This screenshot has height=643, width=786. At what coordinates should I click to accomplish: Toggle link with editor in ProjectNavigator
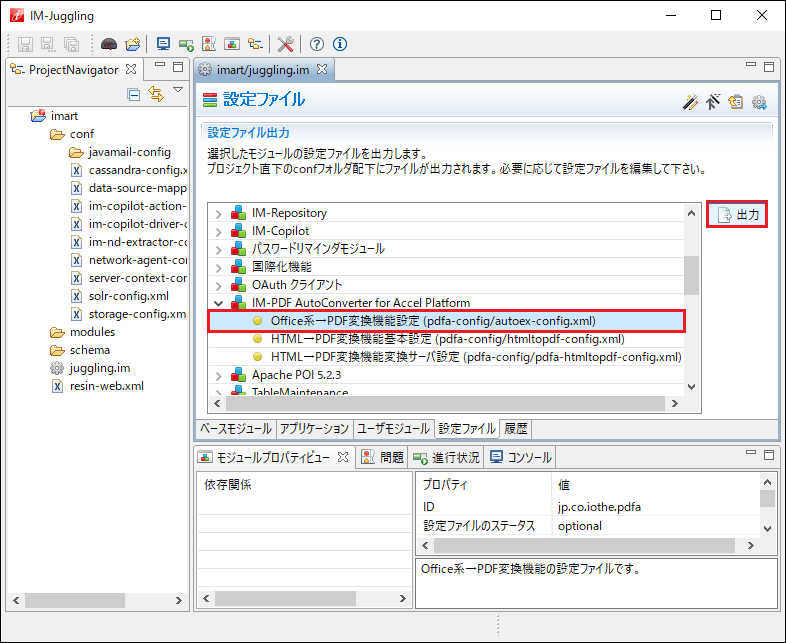pyautogui.click(x=156, y=94)
